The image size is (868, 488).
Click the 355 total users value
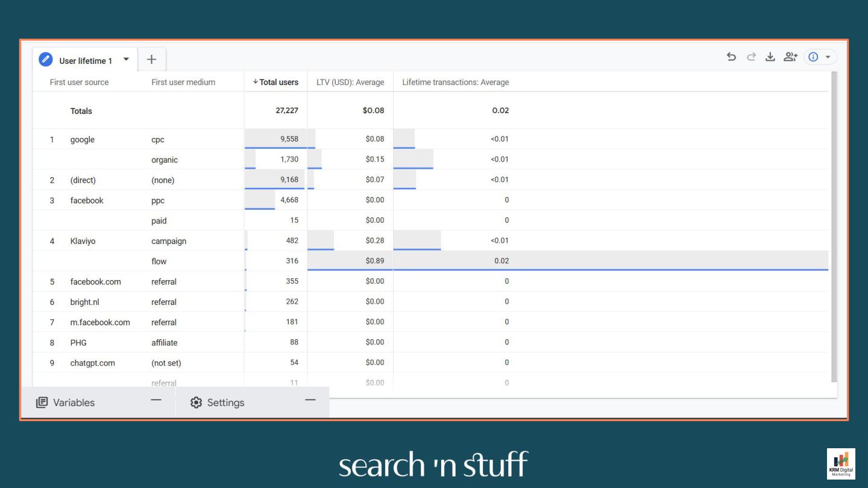tap(292, 281)
